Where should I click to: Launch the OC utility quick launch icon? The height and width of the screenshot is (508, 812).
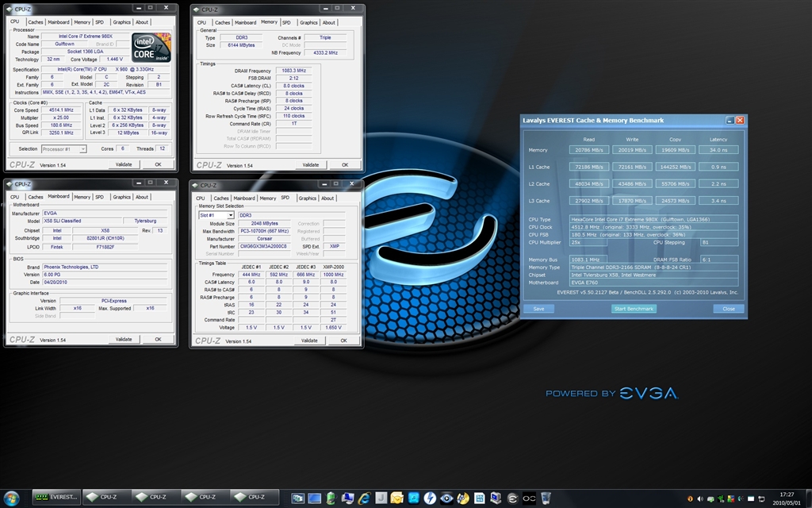(x=529, y=498)
